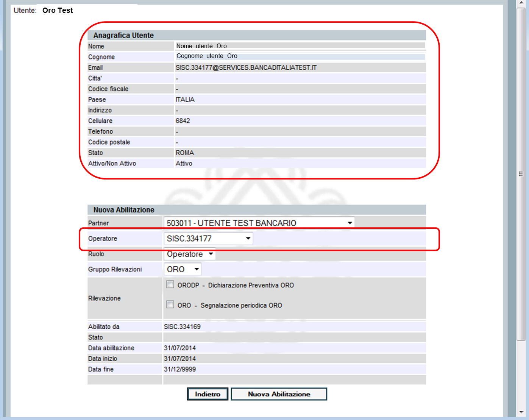Viewport: 529px width, 420px height.
Task: Click the Indietro button
Action: [x=208, y=394]
